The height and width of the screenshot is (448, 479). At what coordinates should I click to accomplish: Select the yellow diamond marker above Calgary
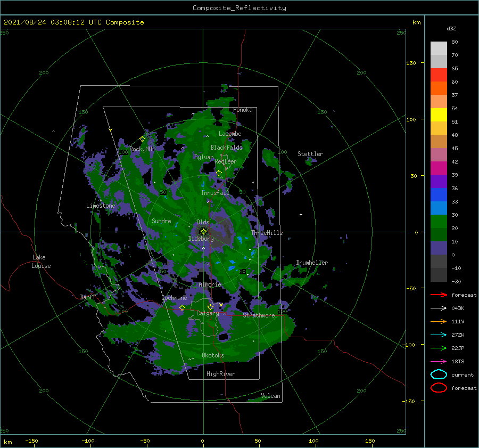(x=210, y=307)
